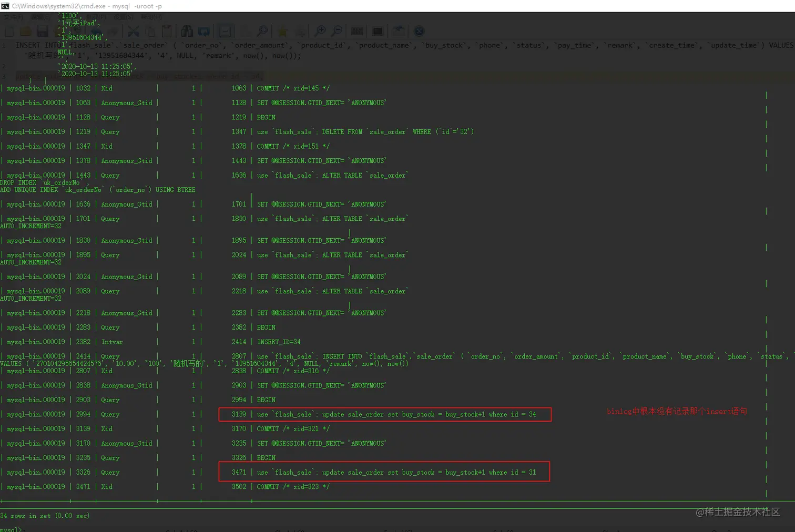Click 'BEGIN' info in the position 2283 row
The image size is (795, 532).
click(266, 328)
